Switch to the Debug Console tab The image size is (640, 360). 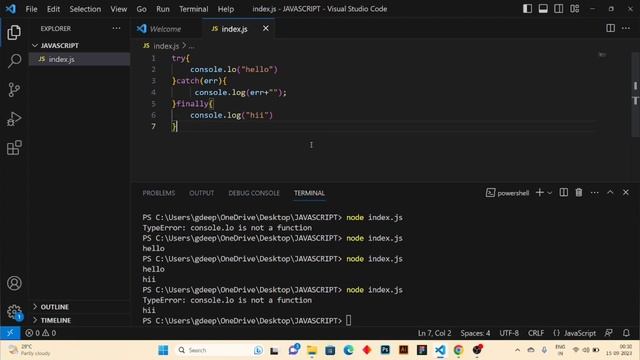(x=254, y=193)
